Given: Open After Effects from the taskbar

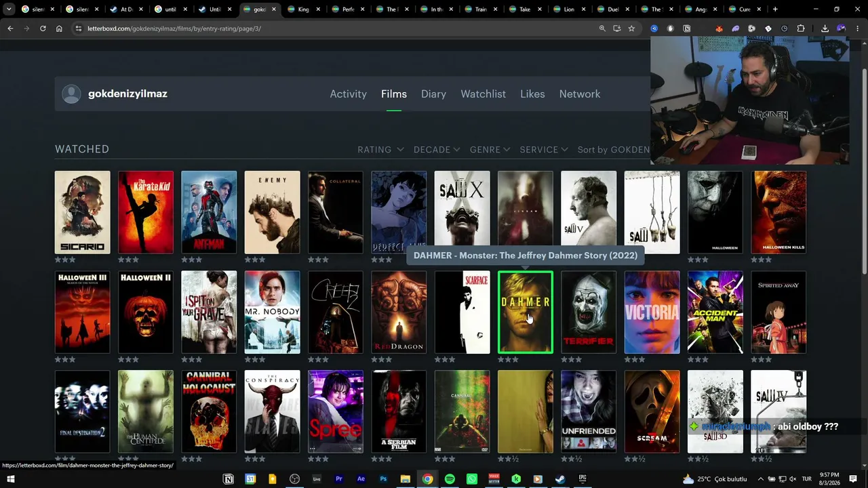Looking at the screenshot, I should point(361,479).
